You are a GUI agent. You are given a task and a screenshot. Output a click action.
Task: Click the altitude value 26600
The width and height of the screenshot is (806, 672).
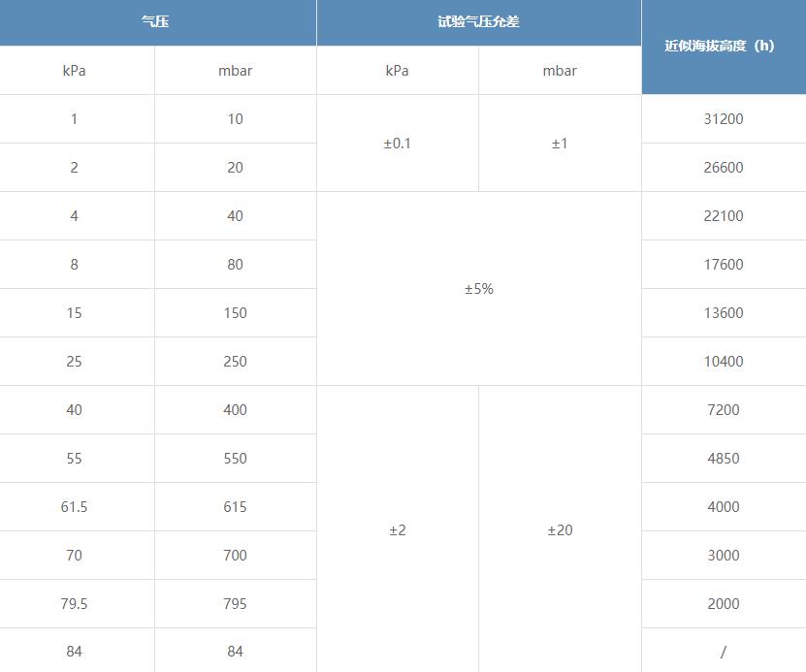click(723, 168)
